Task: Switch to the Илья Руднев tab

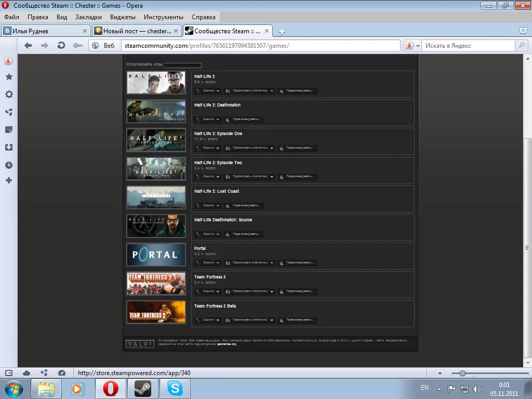Action: (45, 31)
